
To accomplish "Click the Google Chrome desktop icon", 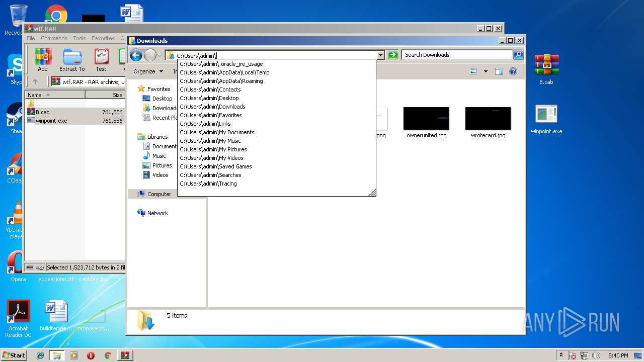I will click(56, 14).
